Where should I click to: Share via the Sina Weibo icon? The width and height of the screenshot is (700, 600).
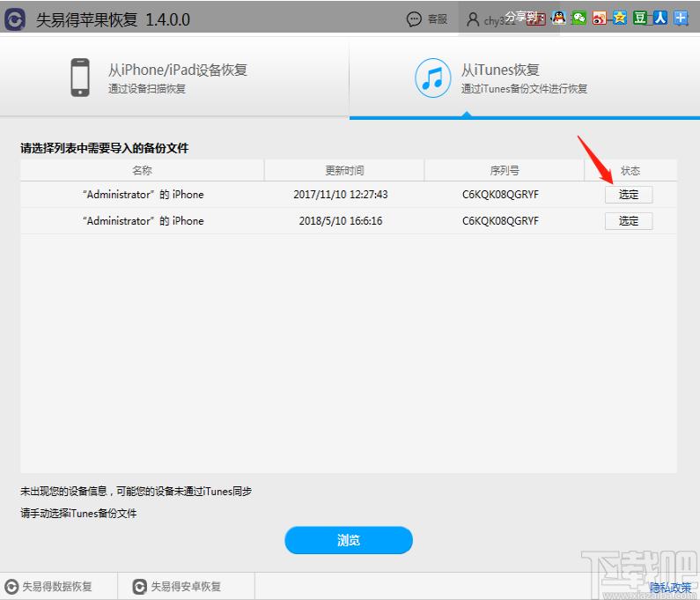click(600, 18)
